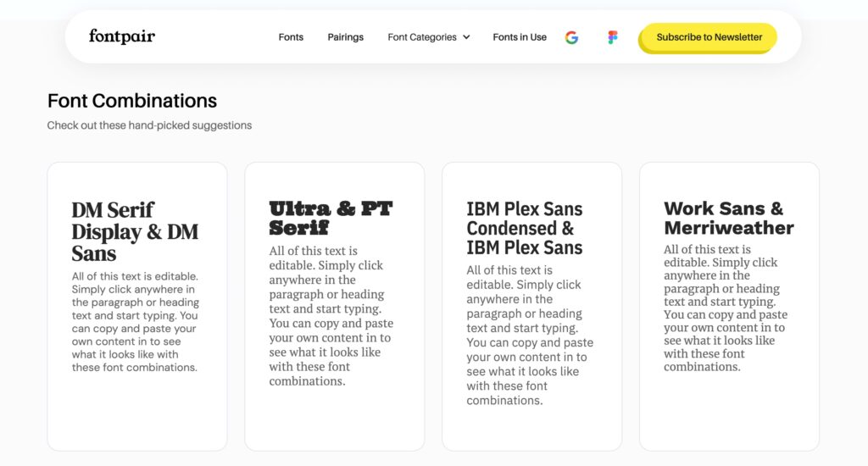This screenshot has height=466, width=868.
Task: Open the Font Categories menu
Action: 428,37
